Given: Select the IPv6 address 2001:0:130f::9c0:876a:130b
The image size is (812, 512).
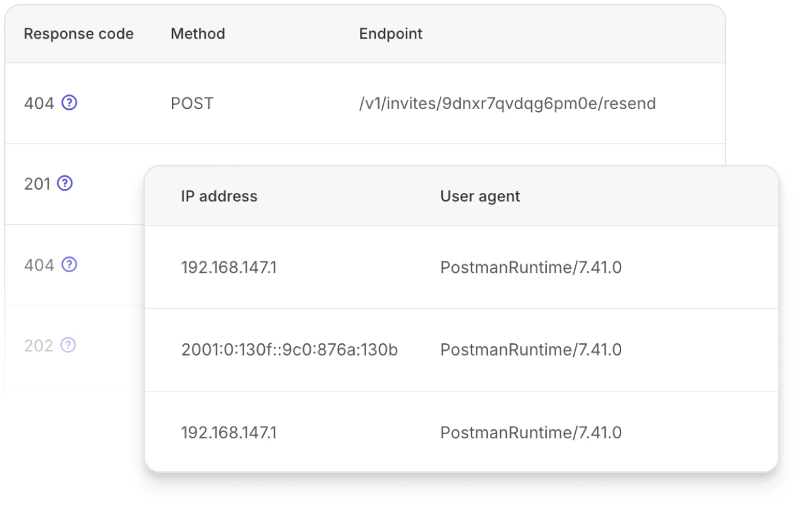Looking at the screenshot, I should coord(290,350).
